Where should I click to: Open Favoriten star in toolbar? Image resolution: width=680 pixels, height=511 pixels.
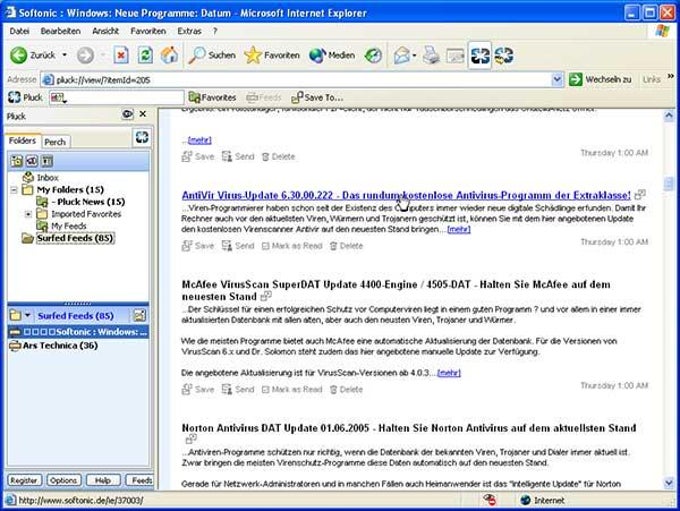tap(272, 56)
